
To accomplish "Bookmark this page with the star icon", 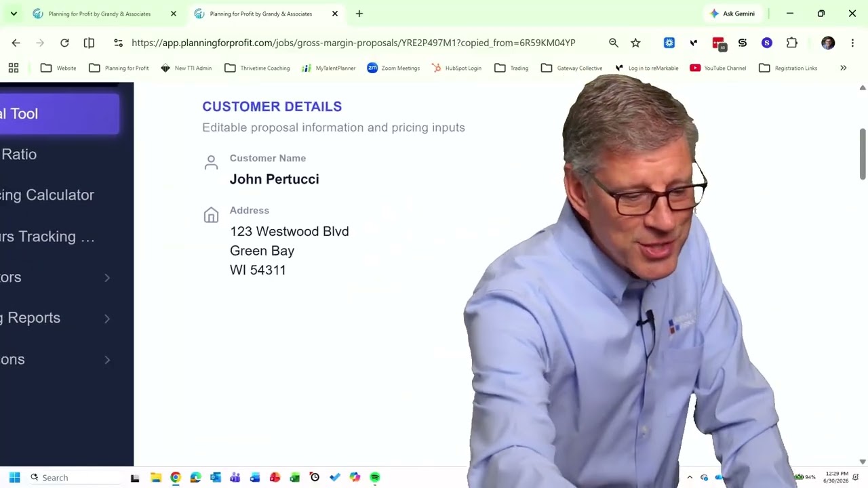I will [x=635, y=43].
